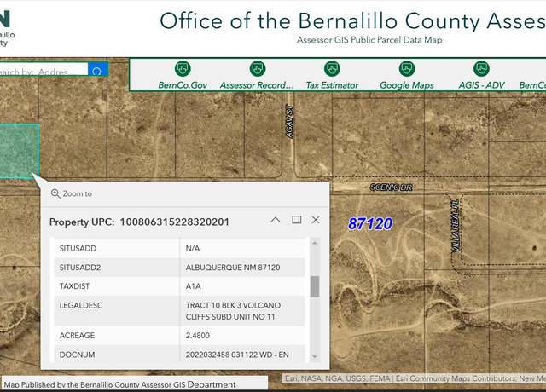The height and width of the screenshot is (392, 546).
Task: Open the Google Maps icon
Action: tap(407, 68)
